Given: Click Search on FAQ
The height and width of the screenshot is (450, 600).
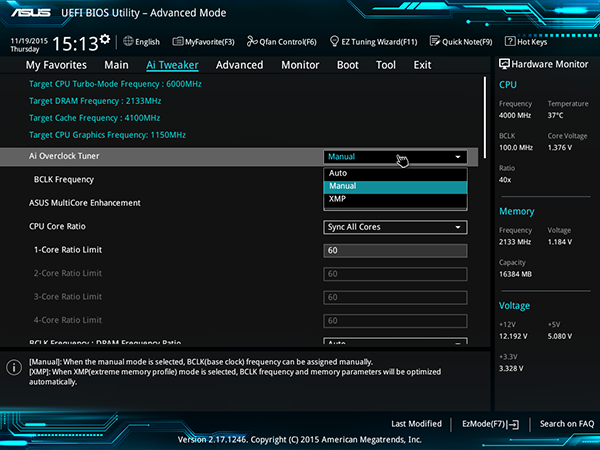Looking at the screenshot, I should pyautogui.click(x=567, y=424).
